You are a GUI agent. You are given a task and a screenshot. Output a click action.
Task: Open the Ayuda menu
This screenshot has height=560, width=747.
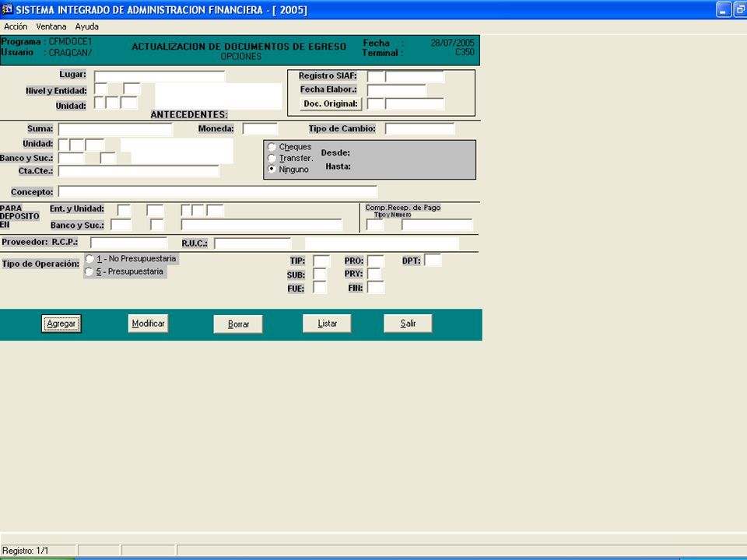(x=86, y=26)
